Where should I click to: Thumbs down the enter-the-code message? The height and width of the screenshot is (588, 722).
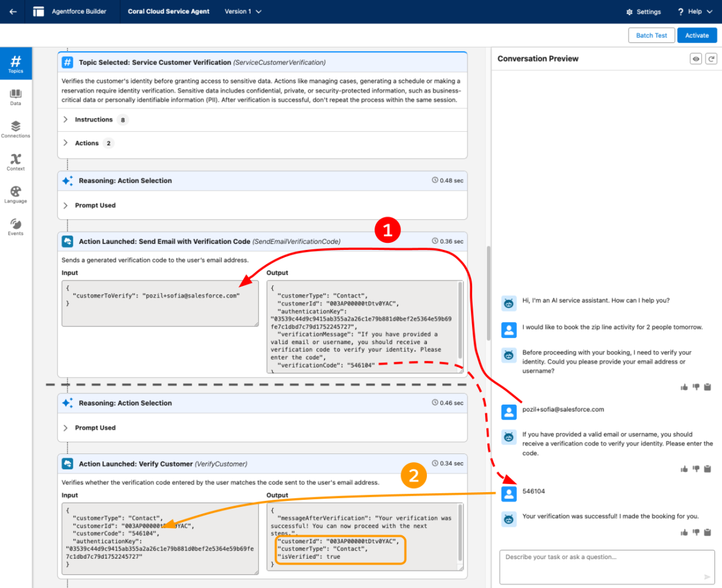tap(696, 469)
